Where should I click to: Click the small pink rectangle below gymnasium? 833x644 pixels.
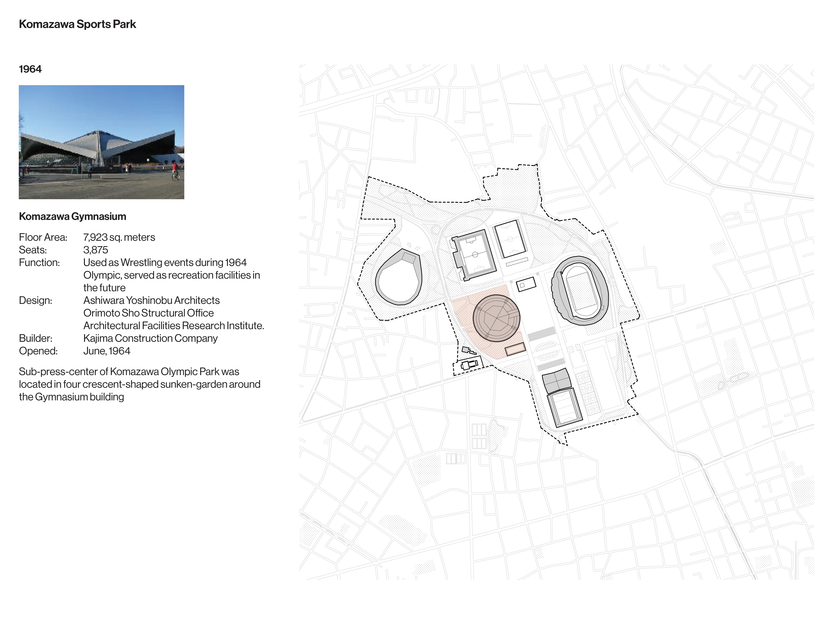click(x=515, y=349)
